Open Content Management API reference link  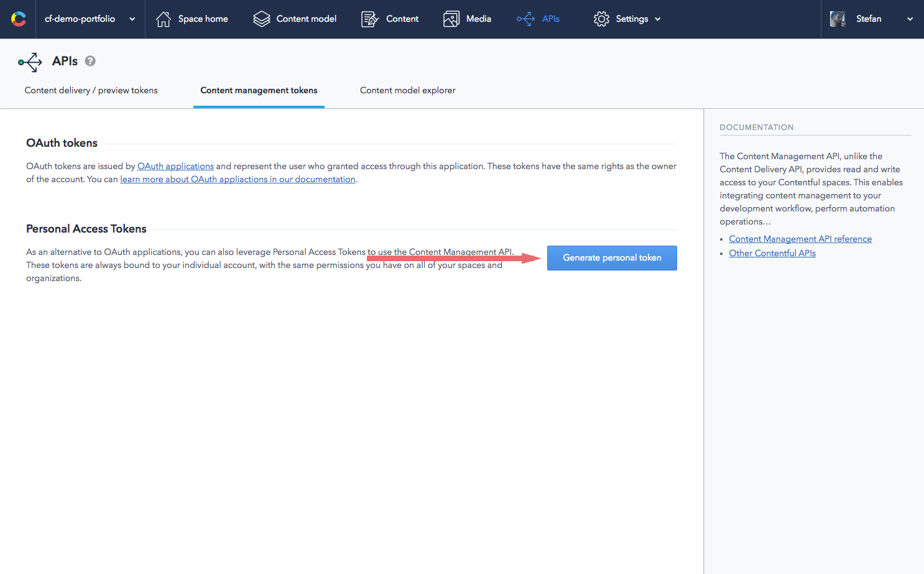click(800, 239)
